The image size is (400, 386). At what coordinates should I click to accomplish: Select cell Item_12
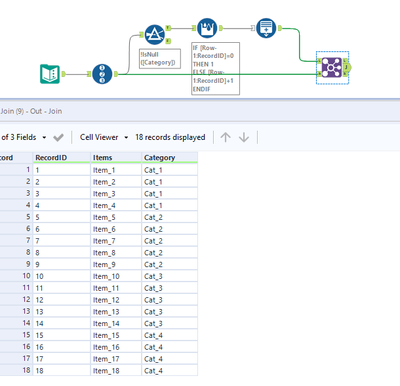[116, 300]
